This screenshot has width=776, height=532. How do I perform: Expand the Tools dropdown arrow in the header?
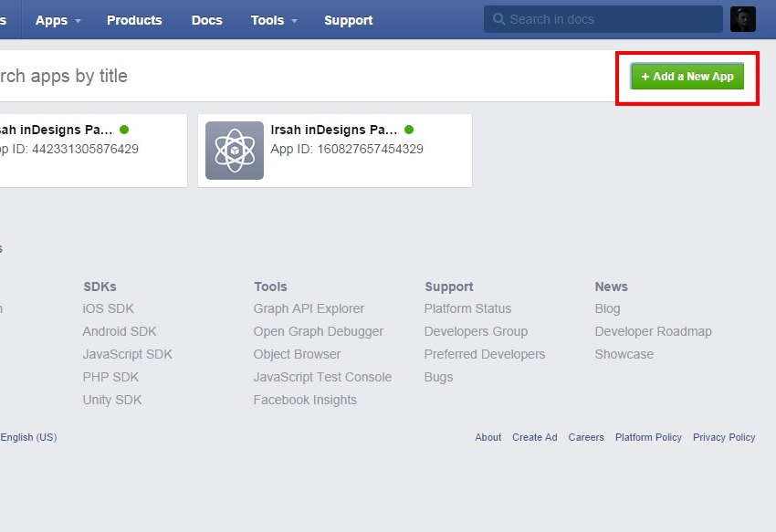(294, 21)
